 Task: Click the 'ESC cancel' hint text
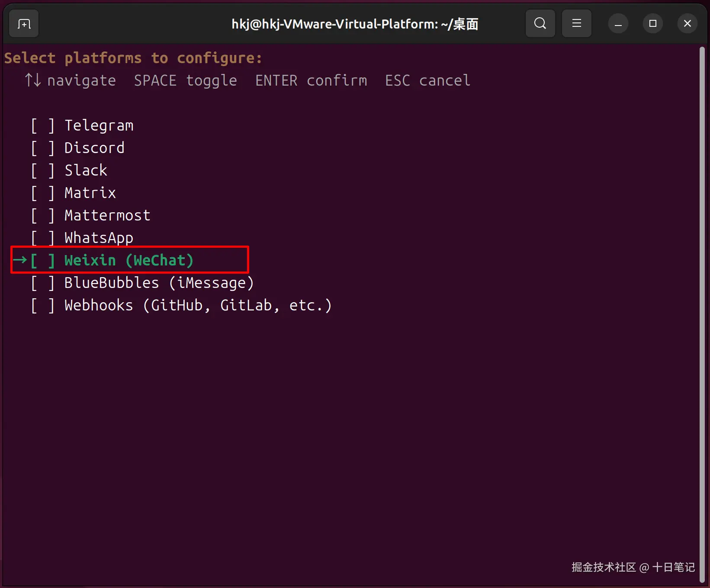click(428, 81)
